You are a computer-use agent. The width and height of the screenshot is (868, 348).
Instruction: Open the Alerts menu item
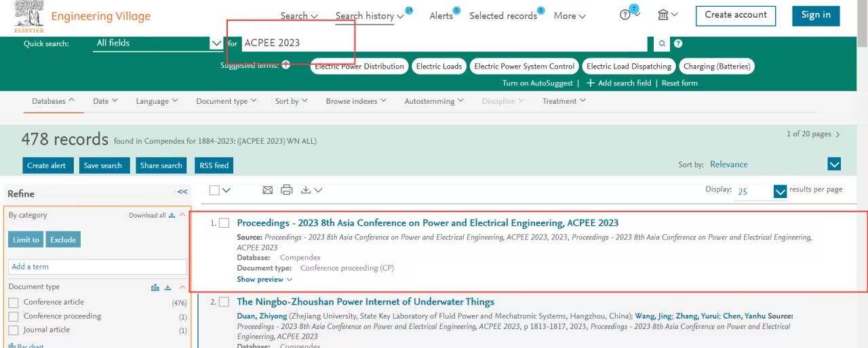441,16
